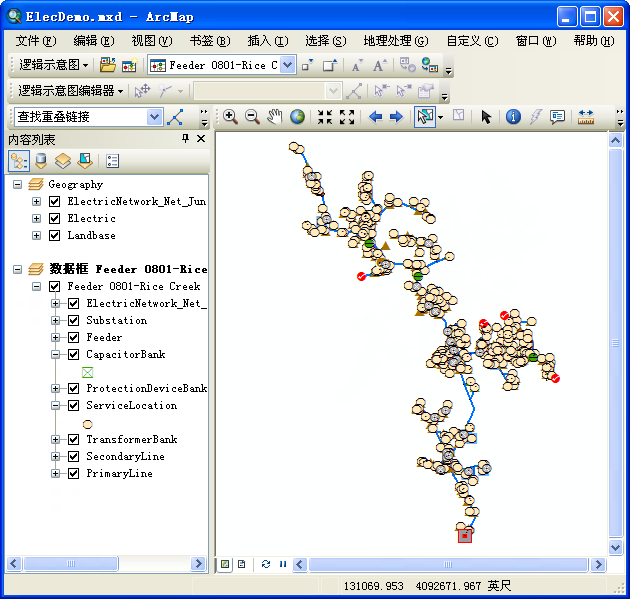Click the Fixed Zoom In icon
Viewport: 630px width, 599px height.
point(325,117)
